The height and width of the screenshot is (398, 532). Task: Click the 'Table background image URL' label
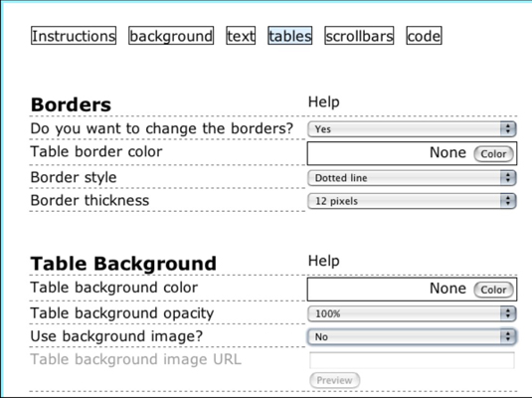136,359
